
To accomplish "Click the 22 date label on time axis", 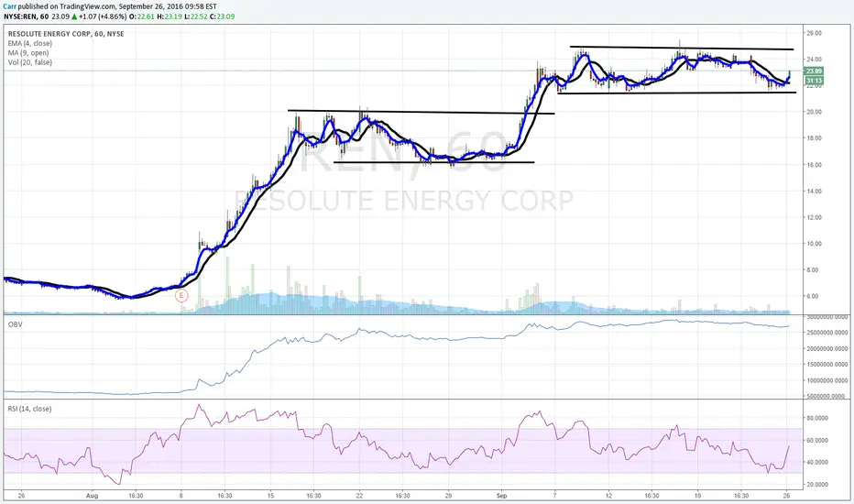I will click(359, 496).
